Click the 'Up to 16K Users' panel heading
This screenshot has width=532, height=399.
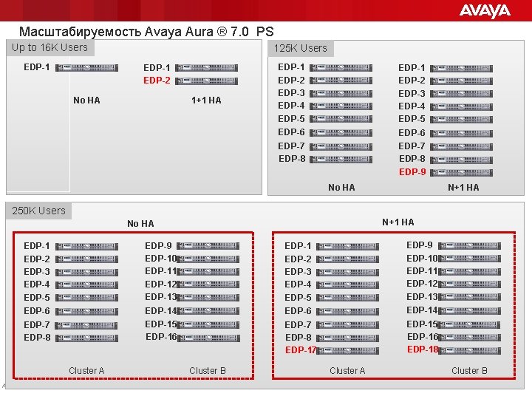pyautogui.click(x=50, y=47)
